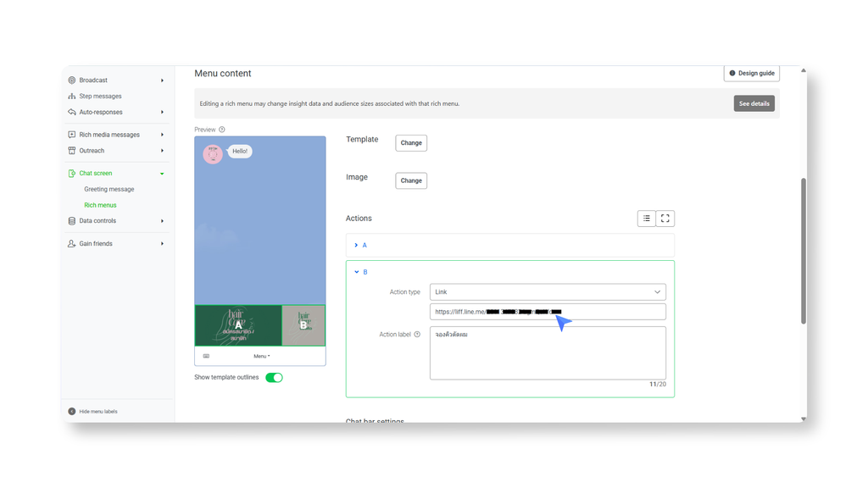Open Data controls menu item
868x488 pixels.
[x=97, y=221]
